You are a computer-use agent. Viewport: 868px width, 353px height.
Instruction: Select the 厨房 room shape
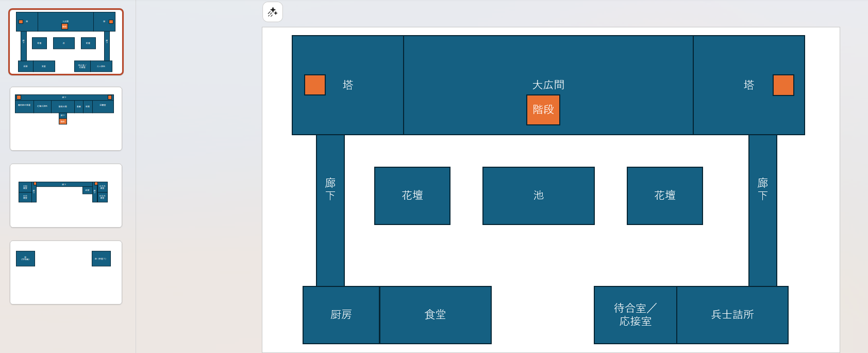(x=341, y=315)
